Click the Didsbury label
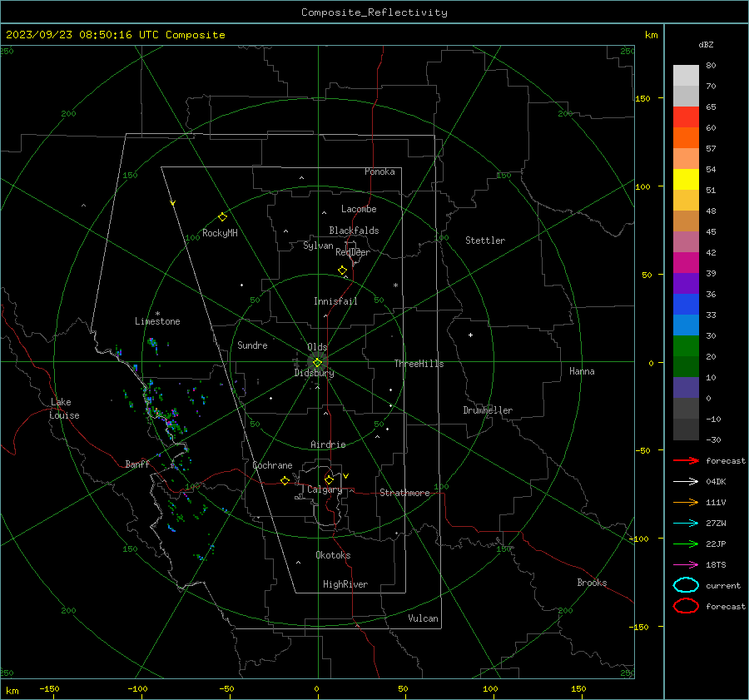 pos(315,373)
